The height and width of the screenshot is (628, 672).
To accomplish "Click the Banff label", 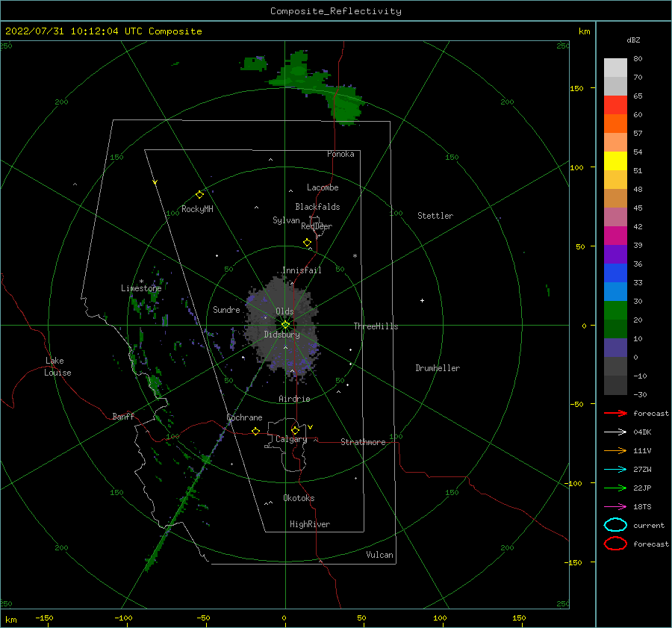I will click(123, 416).
